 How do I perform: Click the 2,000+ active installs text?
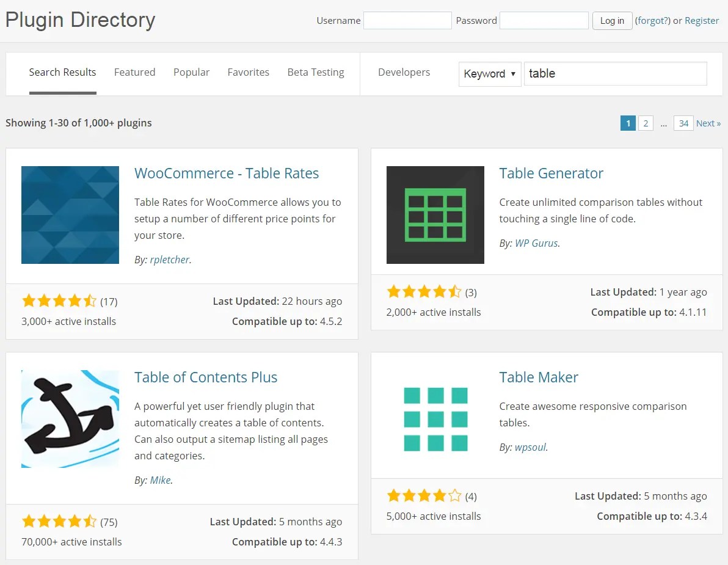point(434,312)
